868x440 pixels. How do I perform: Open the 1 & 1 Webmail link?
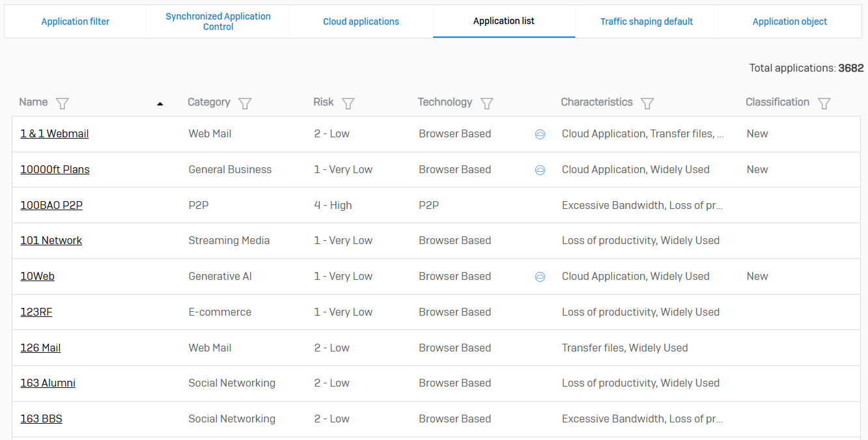click(x=55, y=133)
